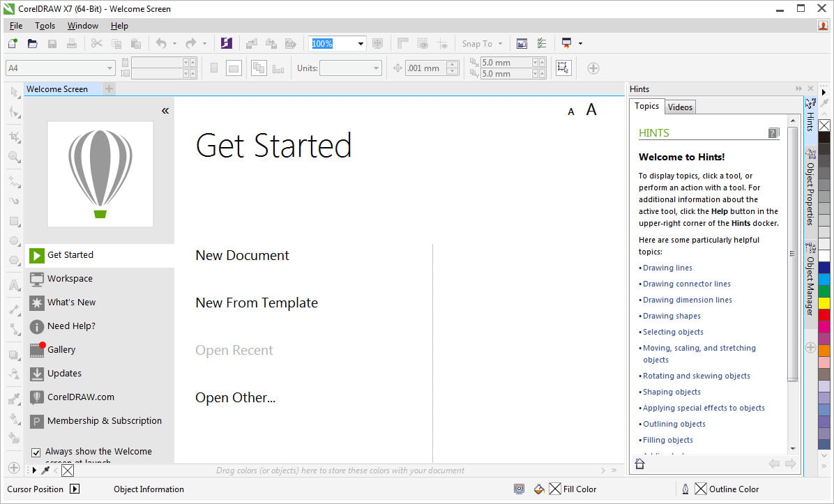Click the treat as filled icon

pos(563,68)
